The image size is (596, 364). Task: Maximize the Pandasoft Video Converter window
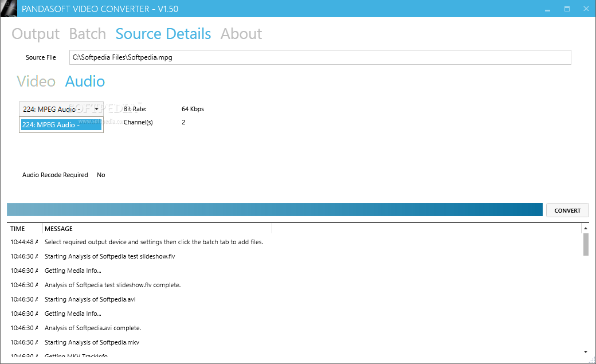coord(567,9)
